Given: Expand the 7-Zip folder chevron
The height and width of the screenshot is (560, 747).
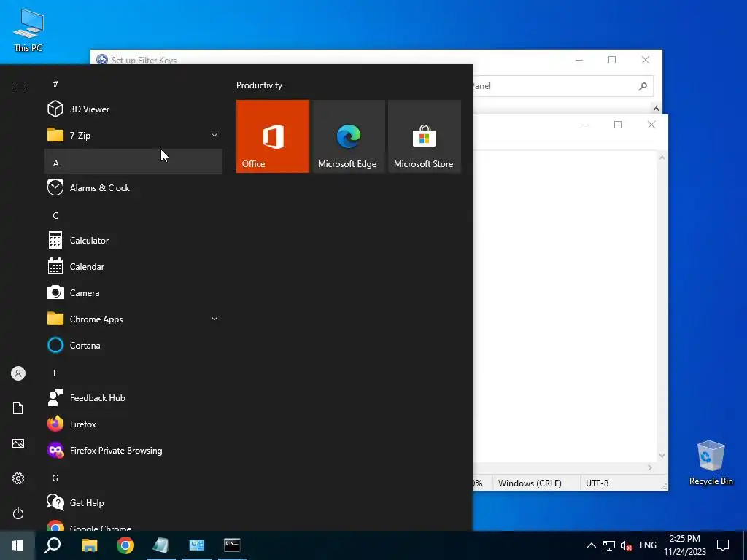Looking at the screenshot, I should point(214,135).
